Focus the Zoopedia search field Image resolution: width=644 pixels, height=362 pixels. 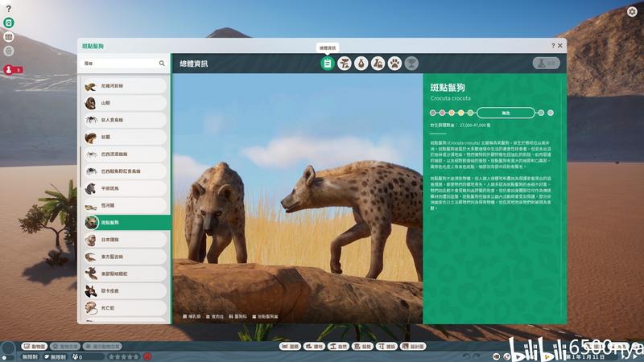124,64
